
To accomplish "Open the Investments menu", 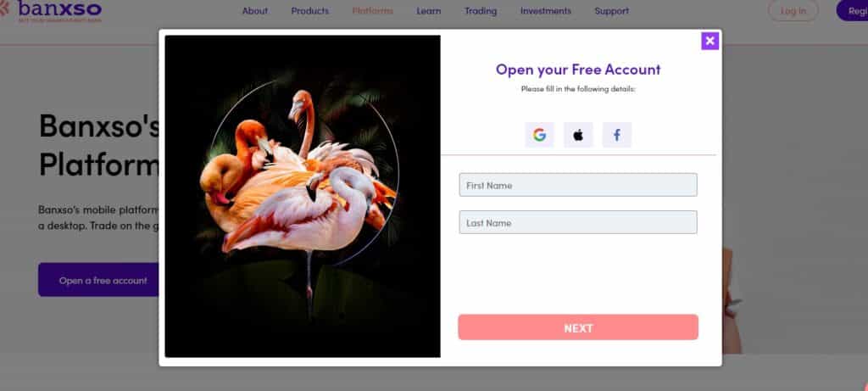I will pos(546,11).
